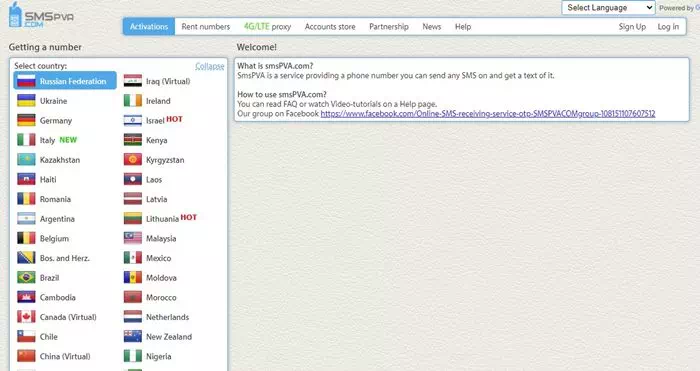Image resolution: width=700 pixels, height=371 pixels.
Task: Open the Select Language dropdown
Action: 608,8
